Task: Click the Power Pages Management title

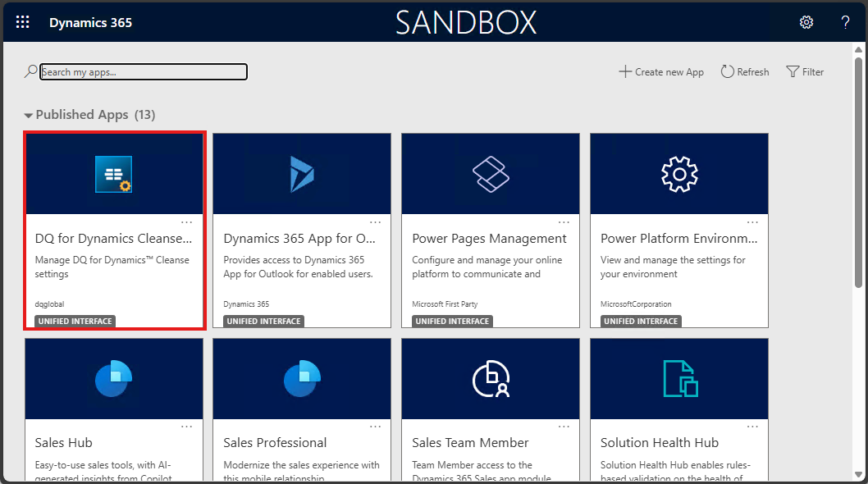Action: 489,239
